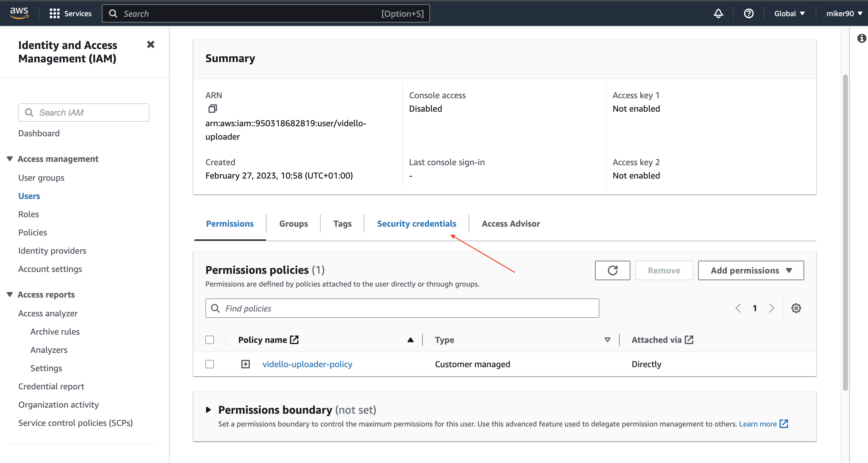
Task: Sort policies by Policy name ascending arrow
Action: point(410,339)
